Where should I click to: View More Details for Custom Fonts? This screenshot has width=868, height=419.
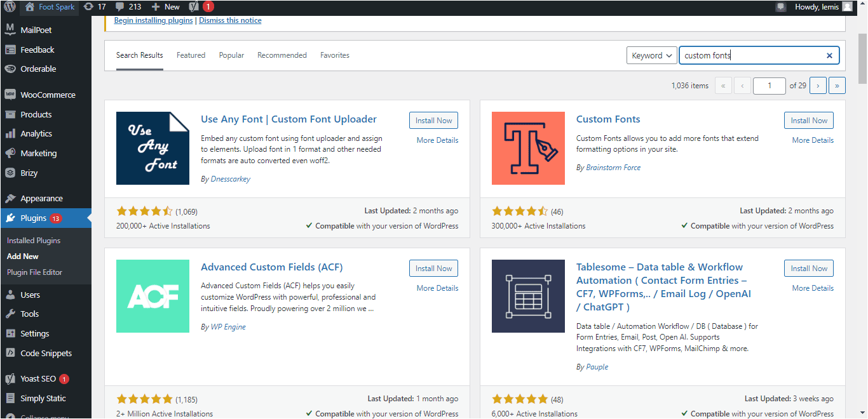(813, 140)
